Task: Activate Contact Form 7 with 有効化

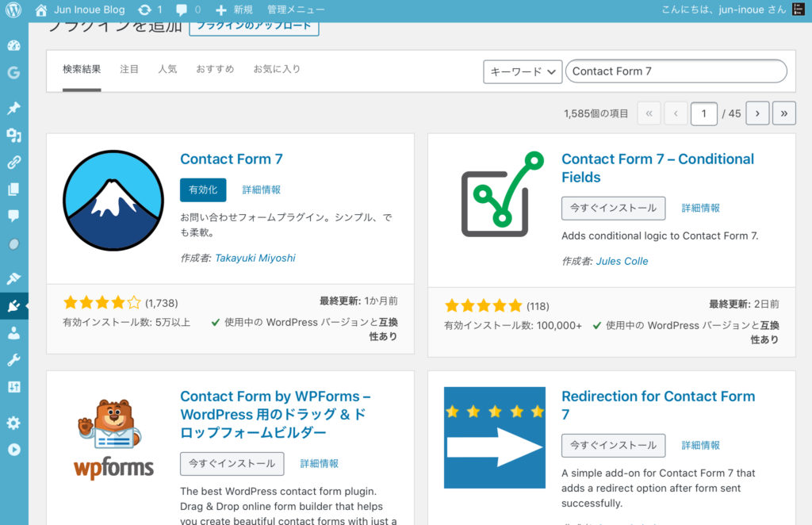Action: (203, 190)
